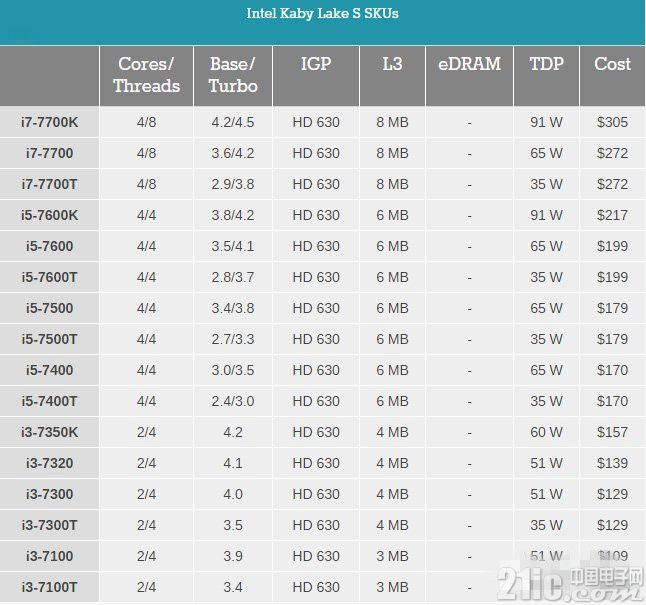Select the i7-7700K row label
Screen dimensions: 646x605
click(x=49, y=122)
